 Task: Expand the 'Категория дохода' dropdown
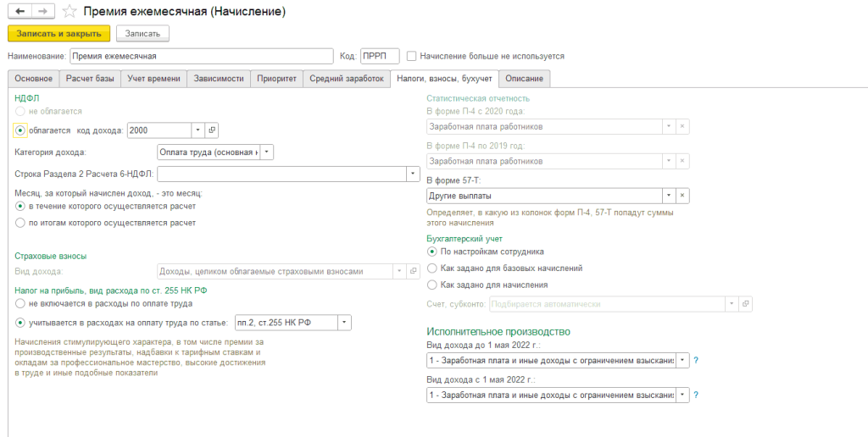click(267, 152)
